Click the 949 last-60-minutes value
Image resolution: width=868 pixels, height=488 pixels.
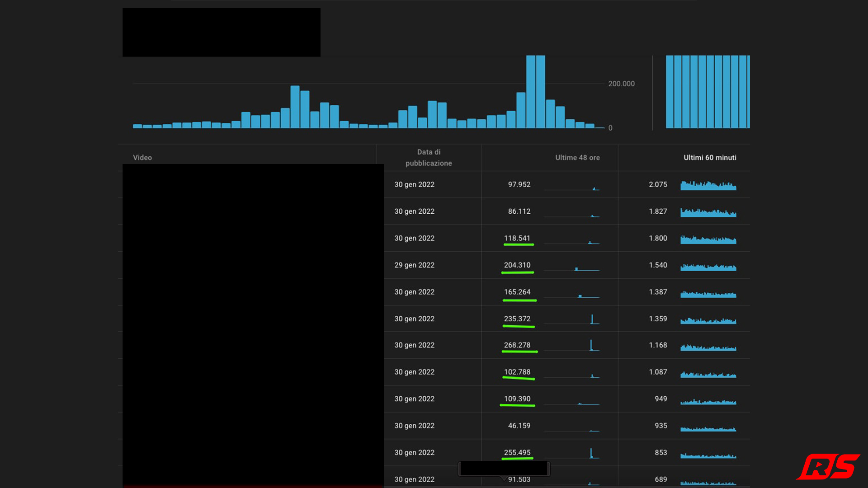click(x=660, y=399)
